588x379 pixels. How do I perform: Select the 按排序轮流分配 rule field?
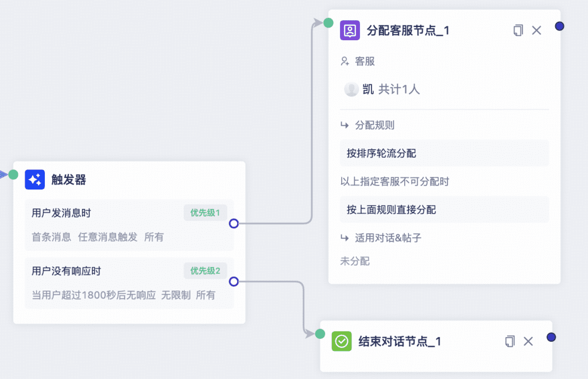coord(444,153)
